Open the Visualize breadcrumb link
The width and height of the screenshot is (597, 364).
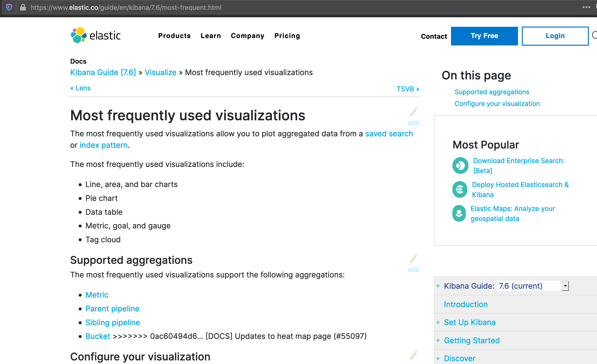click(x=160, y=72)
